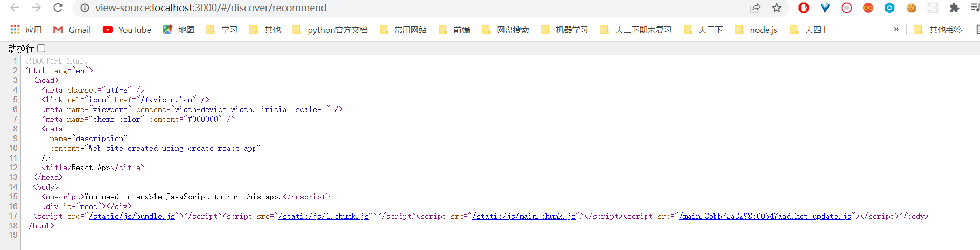Reload the view-source page
Viewport: 980px width, 250px height.
[x=58, y=8]
